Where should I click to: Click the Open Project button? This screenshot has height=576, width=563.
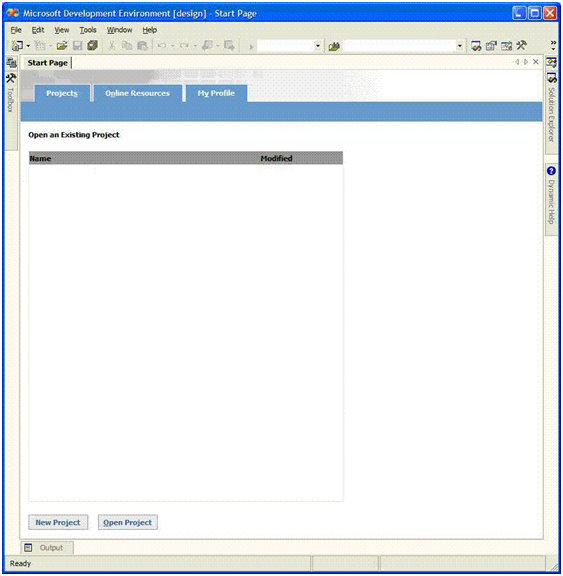pyautogui.click(x=128, y=522)
